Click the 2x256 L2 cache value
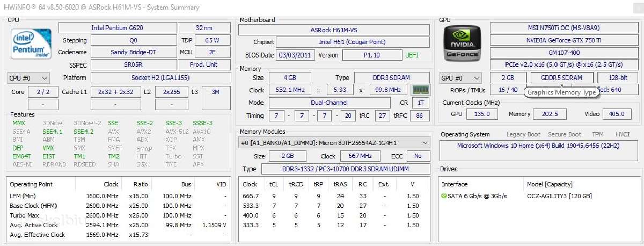644x246 pixels. pyautogui.click(x=171, y=92)
